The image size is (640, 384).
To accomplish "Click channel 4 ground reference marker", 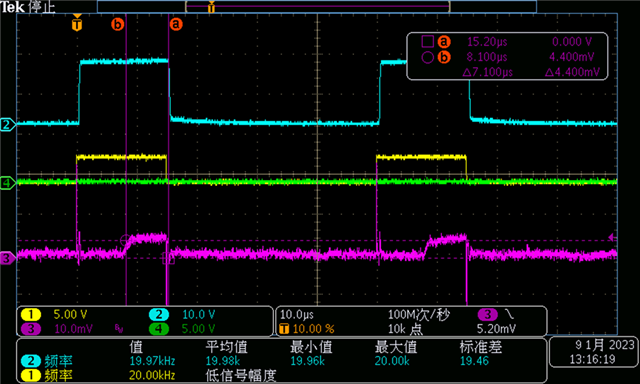I will pyautogui.click(x=7, y=183).
